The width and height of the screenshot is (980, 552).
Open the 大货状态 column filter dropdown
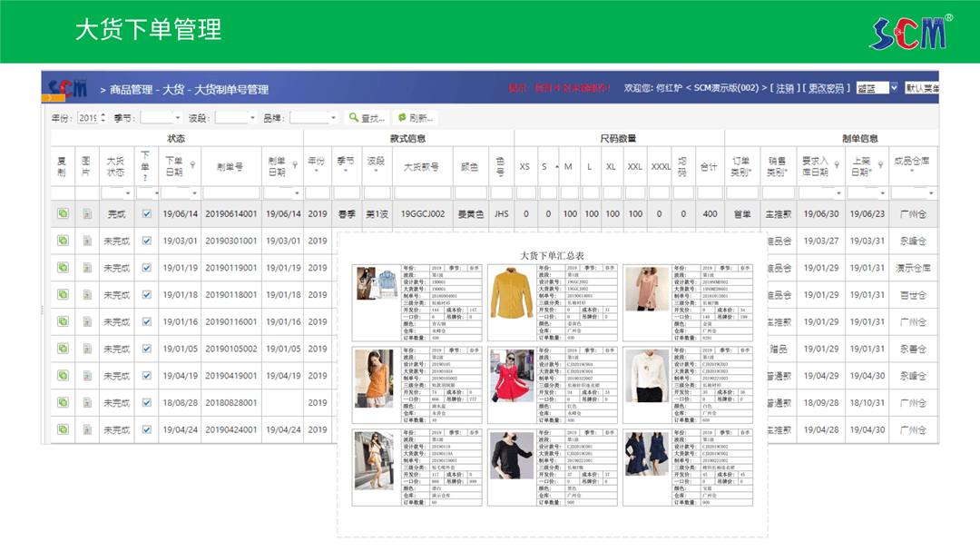click(x=128, y=193)
